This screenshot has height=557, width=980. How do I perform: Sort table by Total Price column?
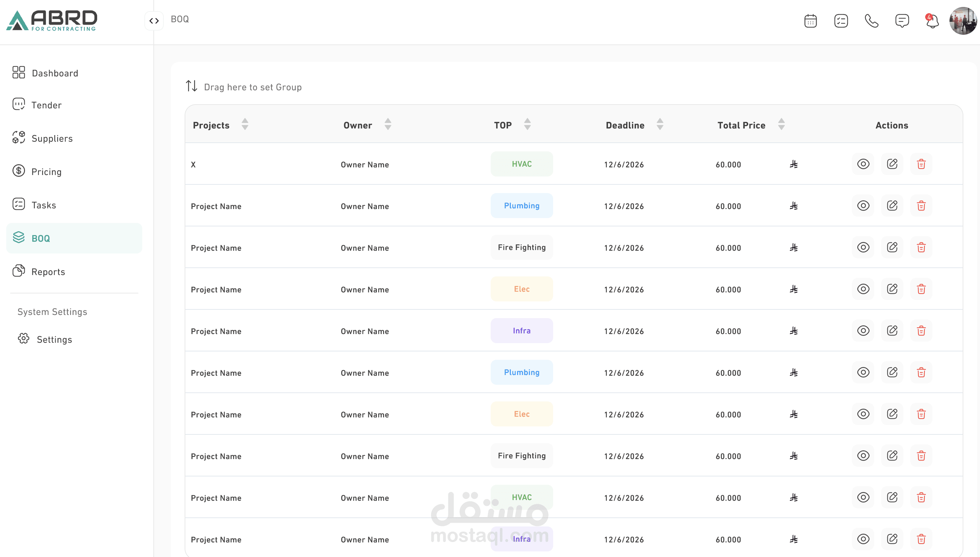(x=782, y=124)
